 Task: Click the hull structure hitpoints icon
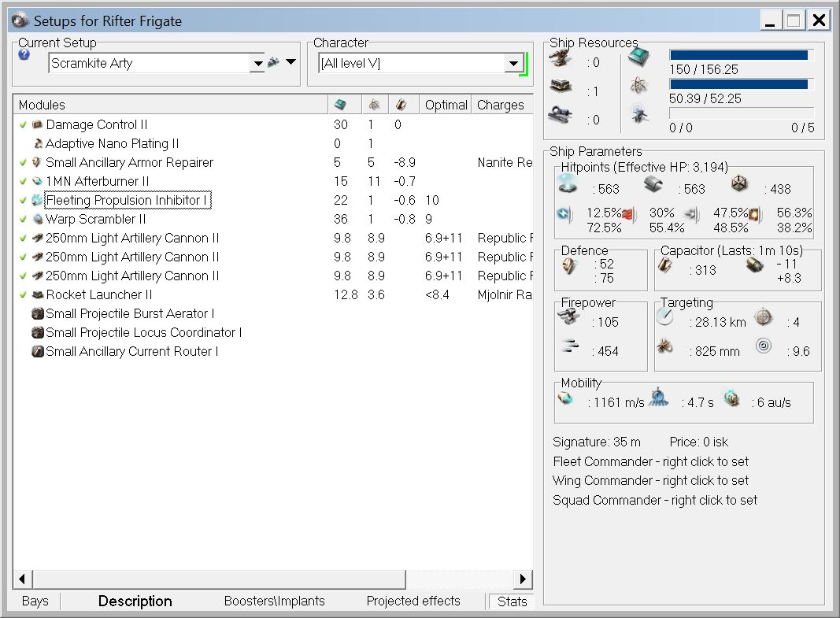pos(738,184)
